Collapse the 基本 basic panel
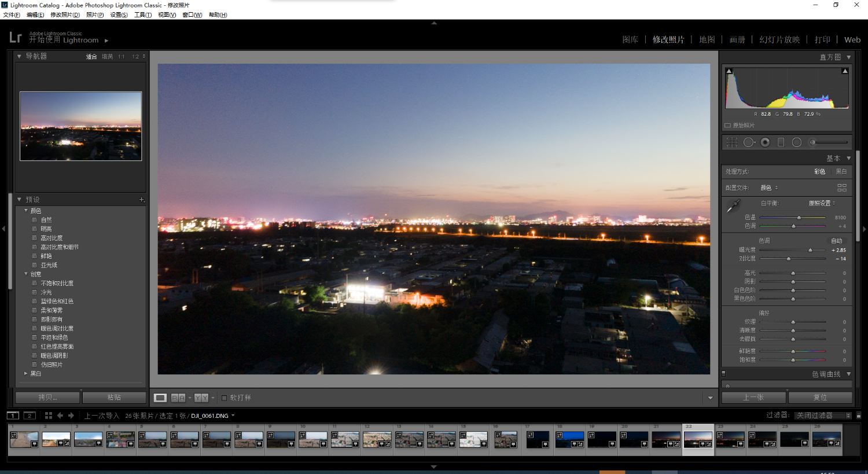Screen dimensions: 868x474 (x=849, y=158)
